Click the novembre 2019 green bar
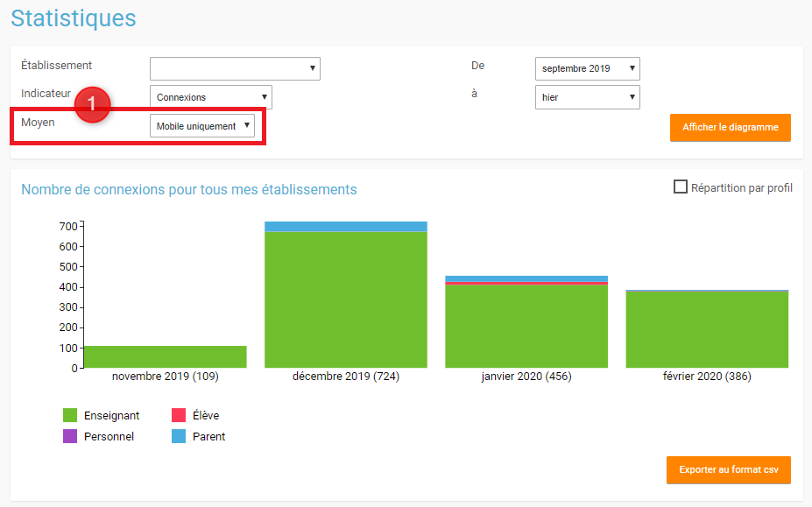812x507 pixels. 165,357
